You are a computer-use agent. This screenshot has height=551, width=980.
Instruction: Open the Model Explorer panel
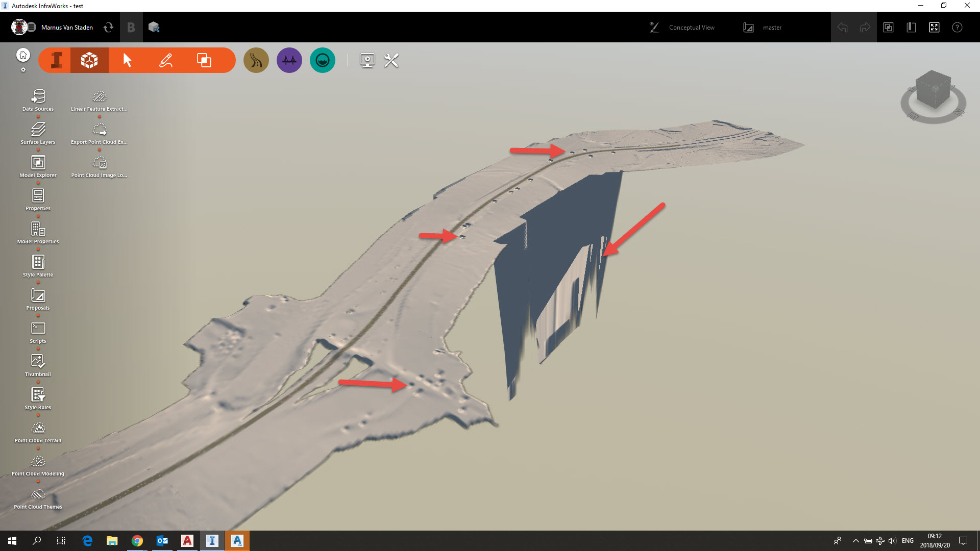click(38, 164)
